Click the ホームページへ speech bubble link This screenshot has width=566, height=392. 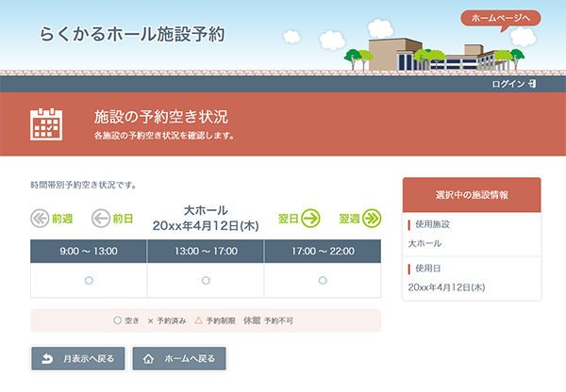pos(501,18)
